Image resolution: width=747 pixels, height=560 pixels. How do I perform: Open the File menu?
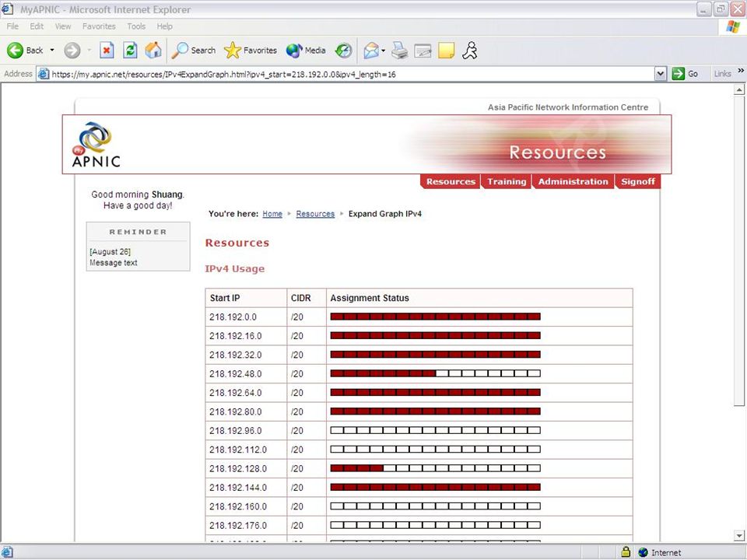(x=12, y=26)
